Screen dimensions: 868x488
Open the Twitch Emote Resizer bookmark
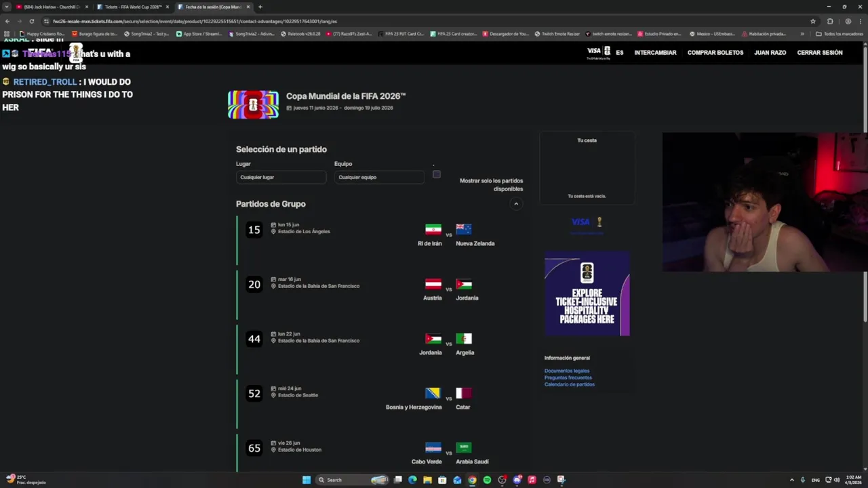pos(557,33)
